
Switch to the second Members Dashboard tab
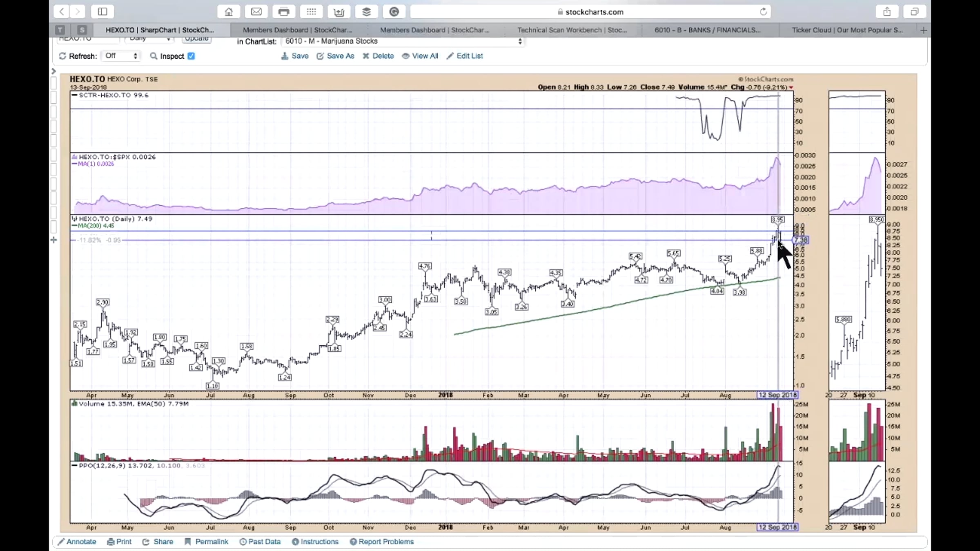click(x=434, y=30)
